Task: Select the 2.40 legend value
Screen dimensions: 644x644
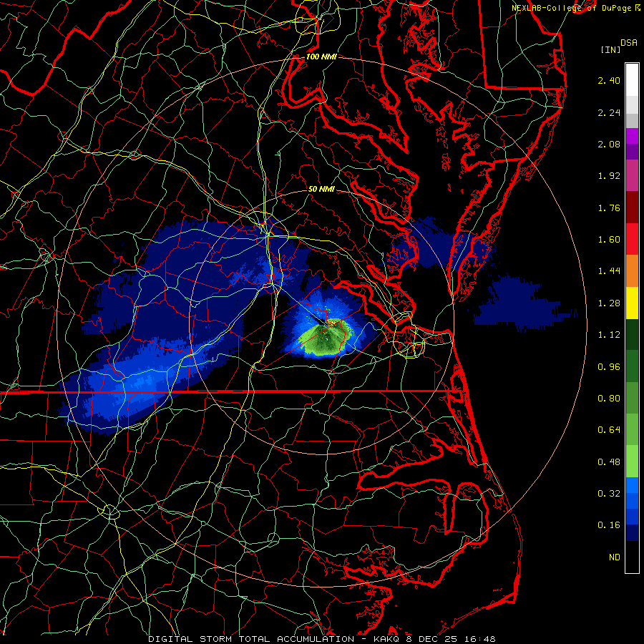Action: click(609, 80)
